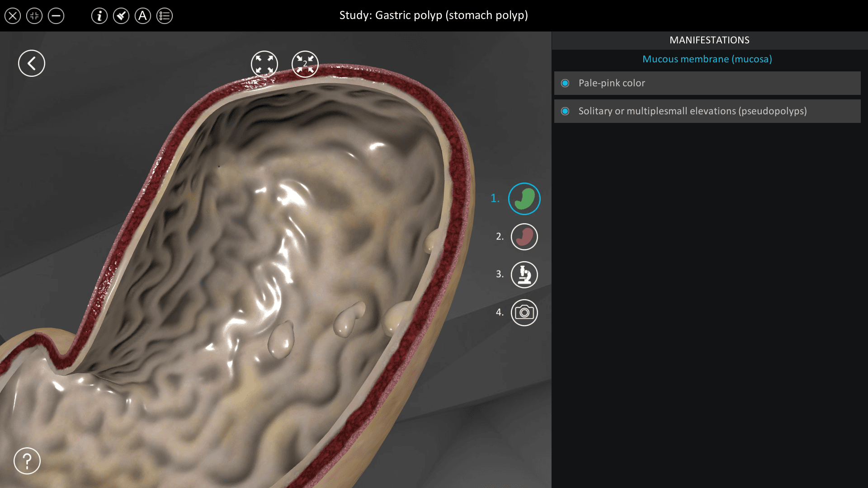Image resolution: width=868 pixels, height=488 pixels.
Task: Click the minus circle icon
Action: tap(56, 16)
